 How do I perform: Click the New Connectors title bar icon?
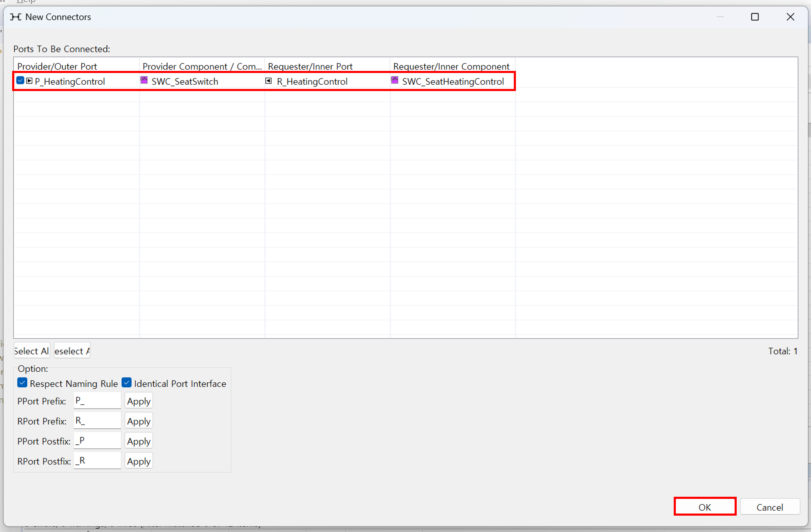click(x=16, y=17)
